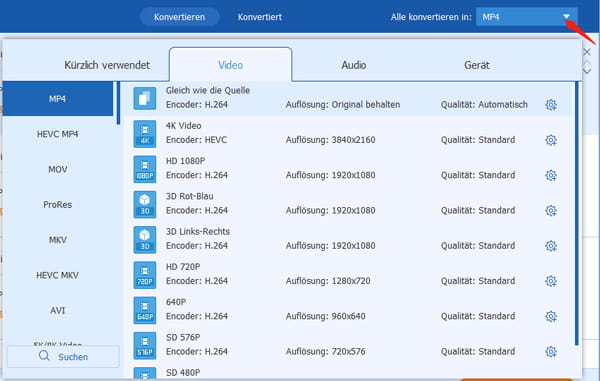Image resolution: width=600 pixels, height=381 pixels.
Task: Choose the HD 720P preset title
Action: point(183,267)
